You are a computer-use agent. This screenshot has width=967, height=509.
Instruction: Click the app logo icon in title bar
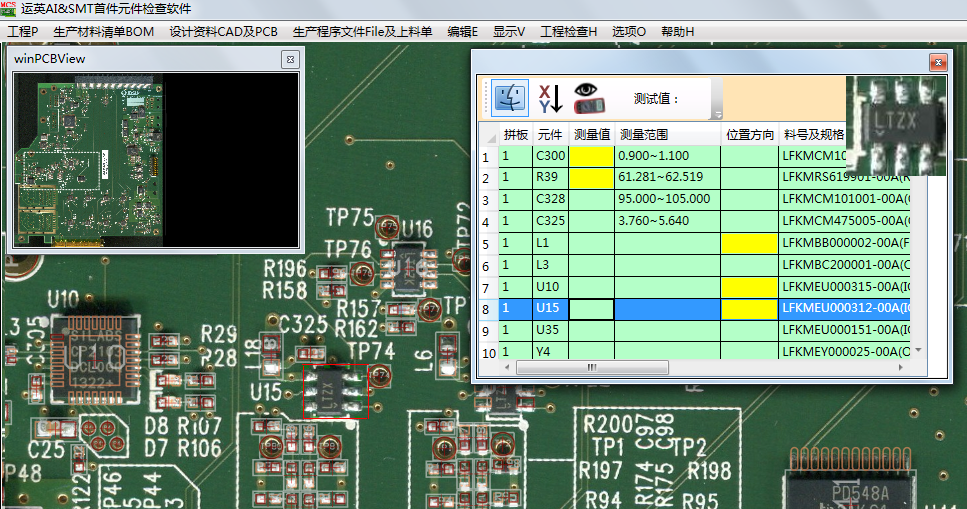click(x=9, y=8)
